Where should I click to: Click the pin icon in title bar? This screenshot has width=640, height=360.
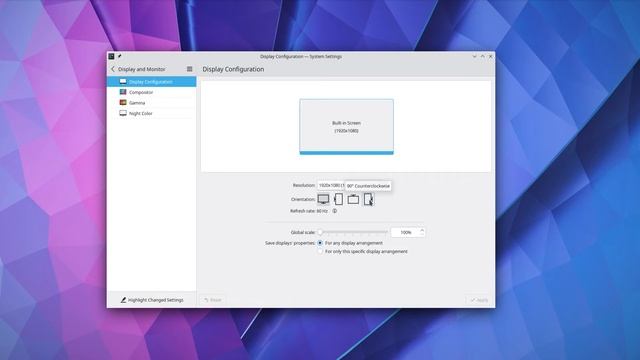point(120,56)
